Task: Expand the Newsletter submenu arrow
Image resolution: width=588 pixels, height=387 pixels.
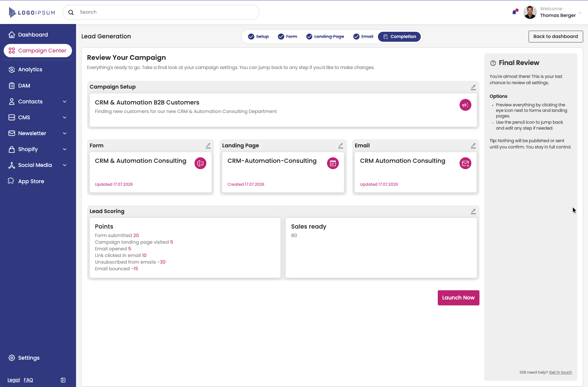Action: [x=65, y=133]
